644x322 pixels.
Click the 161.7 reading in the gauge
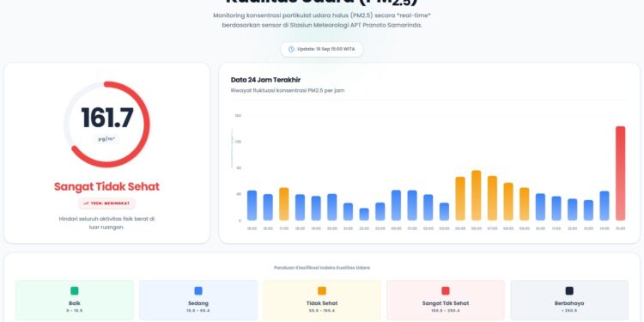click(x=107, y=118)
